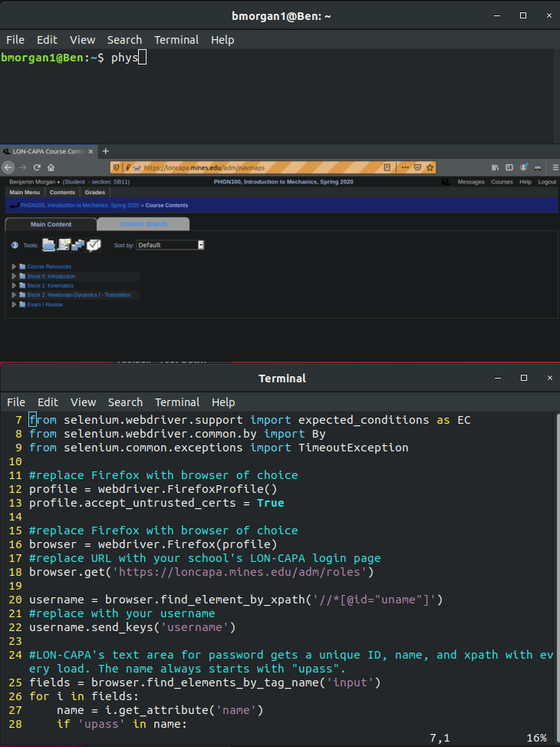Viewport: 560px width, 747px height.
Task: Open the Grades menu in LON-CAPA
Action: (95, 193)
